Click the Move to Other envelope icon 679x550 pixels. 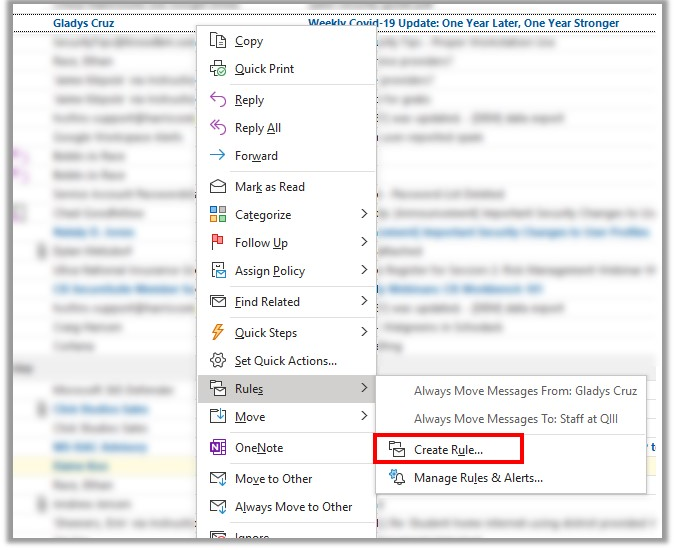click(218, 478)
